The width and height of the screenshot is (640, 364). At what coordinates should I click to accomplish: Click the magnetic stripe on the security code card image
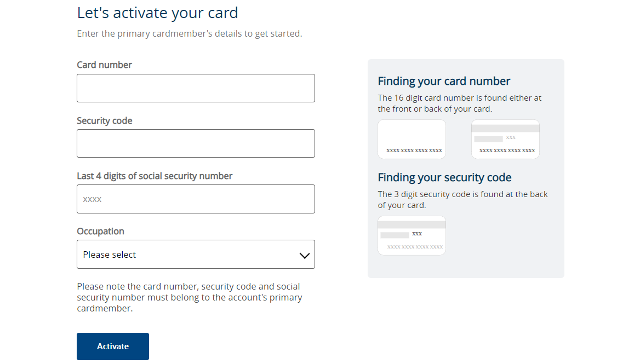pos(412,223)
